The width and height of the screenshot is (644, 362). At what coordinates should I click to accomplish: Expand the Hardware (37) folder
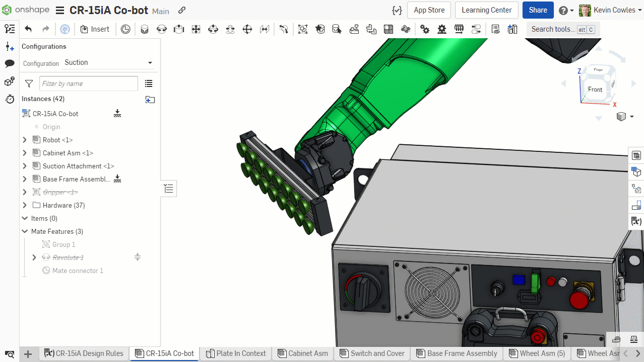[25, 205]
